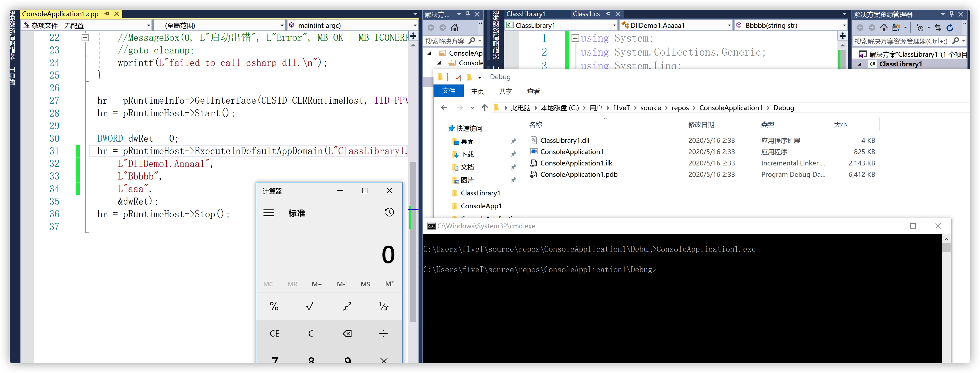The image size is (980, 373).
Task: Open the 文件 tab in File Explorer
Action: pyautogui.click(x=448, y=91)
